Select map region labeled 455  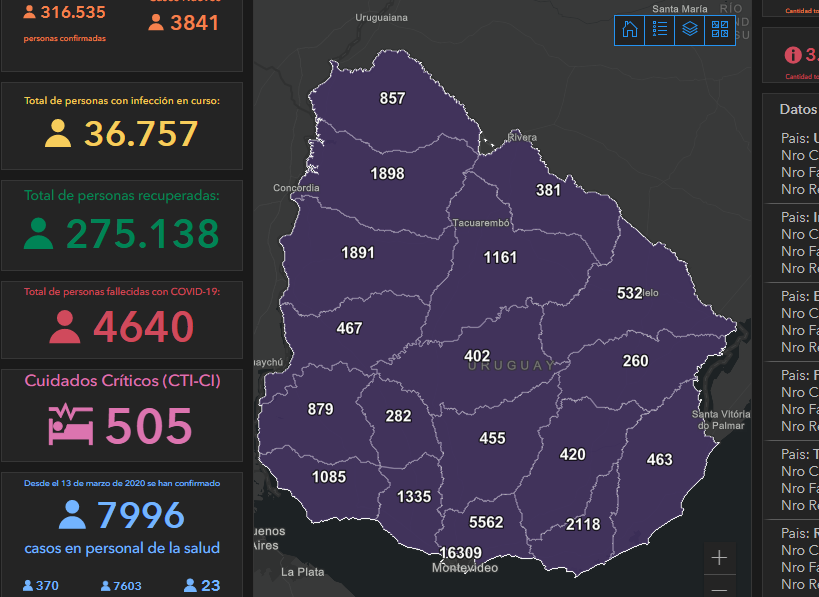[493, 438]
